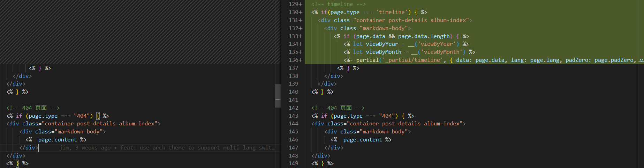Click the closing '</div>' on line 148
The image size is (644, 168).
tap(321, 156)
